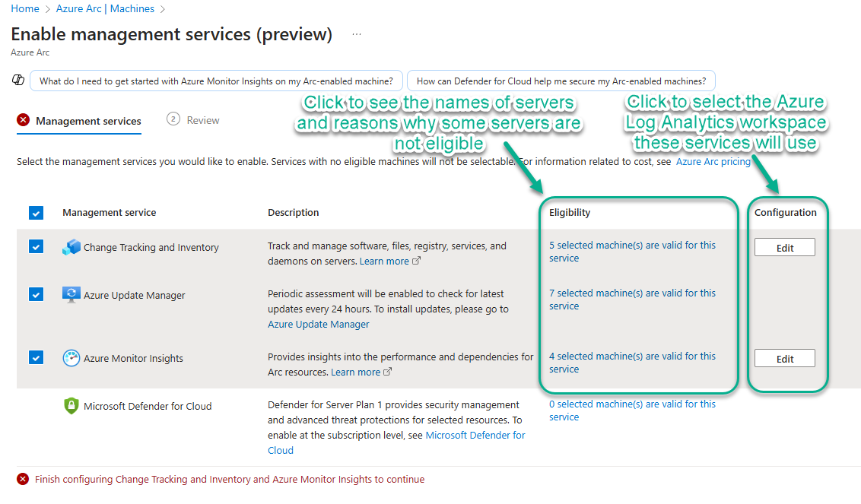This screenshot has width=861, height=504.
Task: Click the Microsoft Defender for Cloud shield icon
Action: [71, 406]
